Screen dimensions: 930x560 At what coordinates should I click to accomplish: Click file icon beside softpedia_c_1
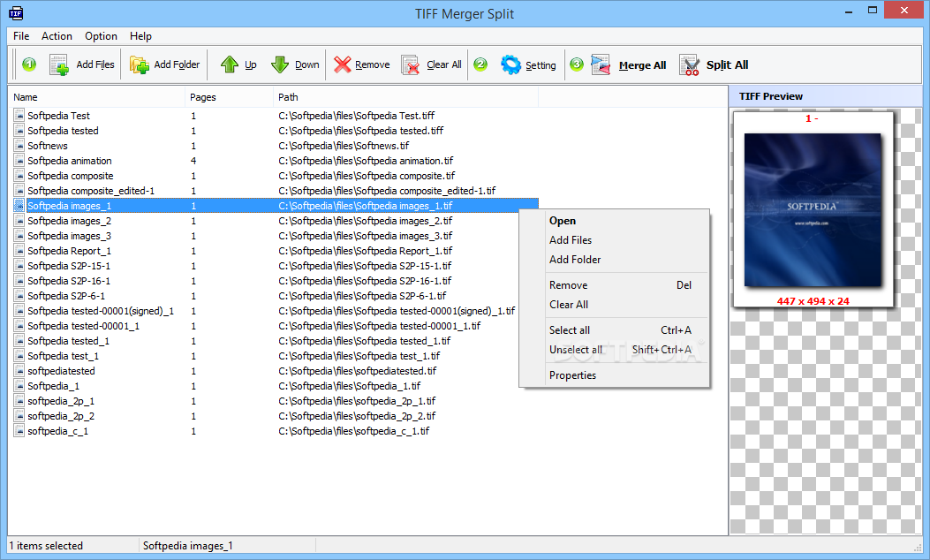click(x=19, y=431)
